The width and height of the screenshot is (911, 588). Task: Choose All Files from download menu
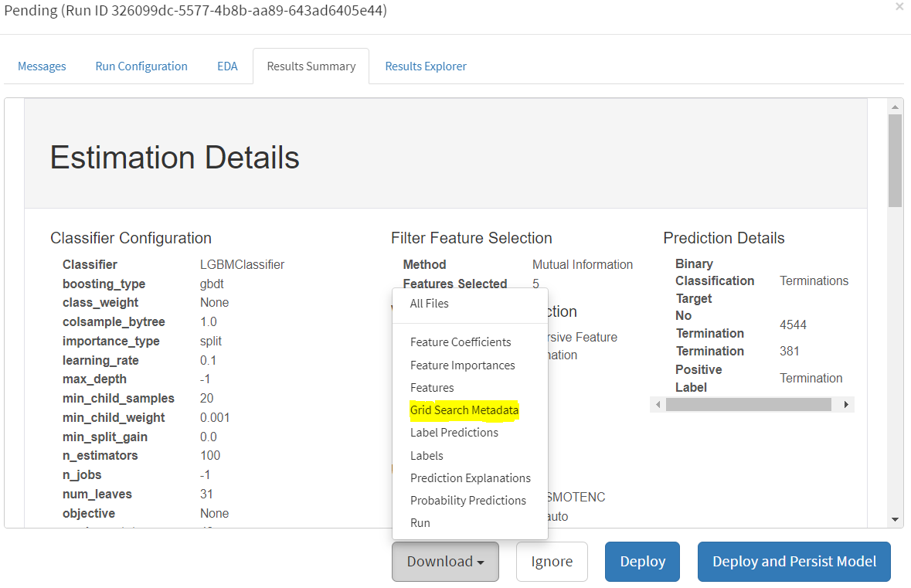[429, 304]
